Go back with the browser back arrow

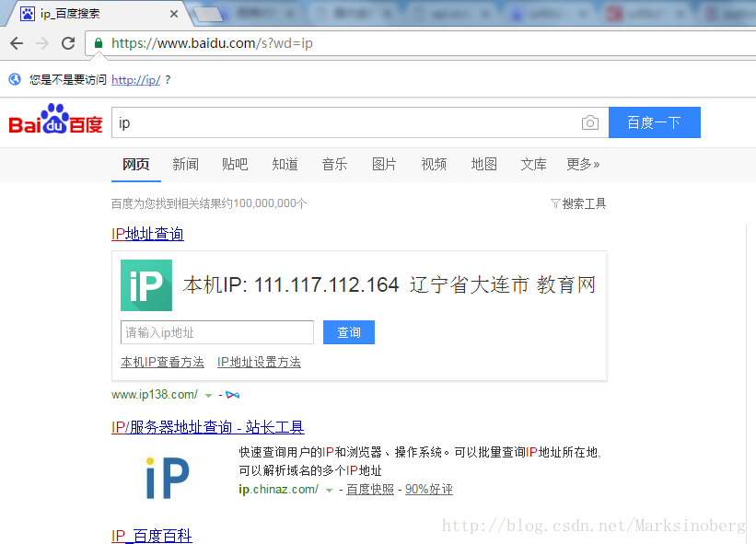pyautogui.click(x=17, y=43)
